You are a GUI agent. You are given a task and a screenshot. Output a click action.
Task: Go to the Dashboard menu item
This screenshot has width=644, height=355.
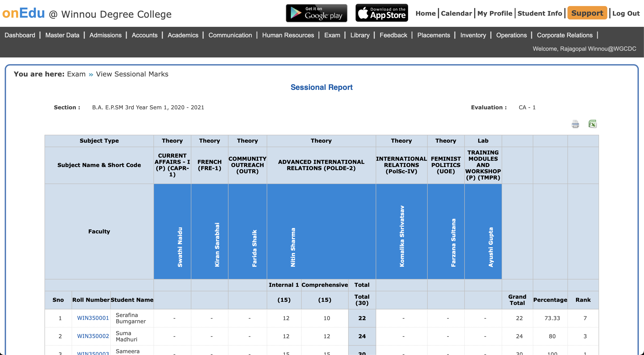tap(20, 35)
